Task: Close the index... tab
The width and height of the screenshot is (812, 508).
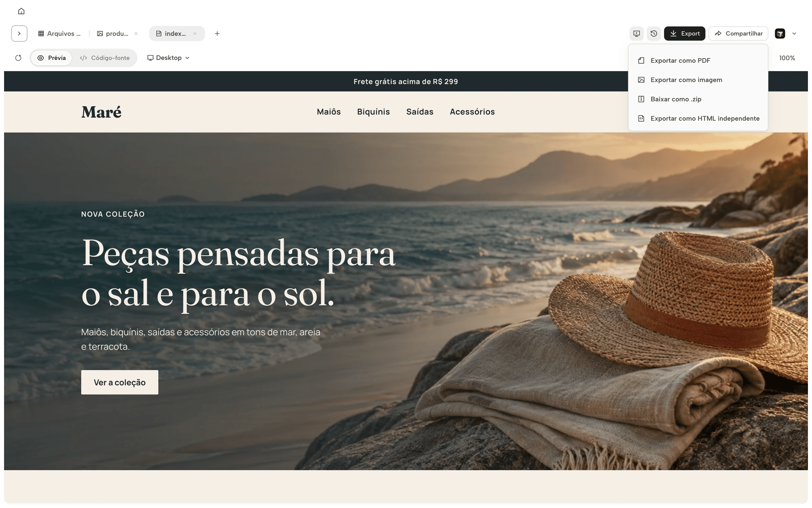Action: pos(195,34)
